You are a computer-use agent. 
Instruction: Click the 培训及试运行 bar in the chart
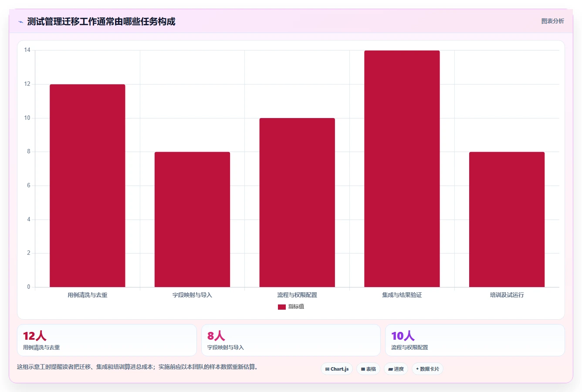pyautogui.click(x=507, y=220)
